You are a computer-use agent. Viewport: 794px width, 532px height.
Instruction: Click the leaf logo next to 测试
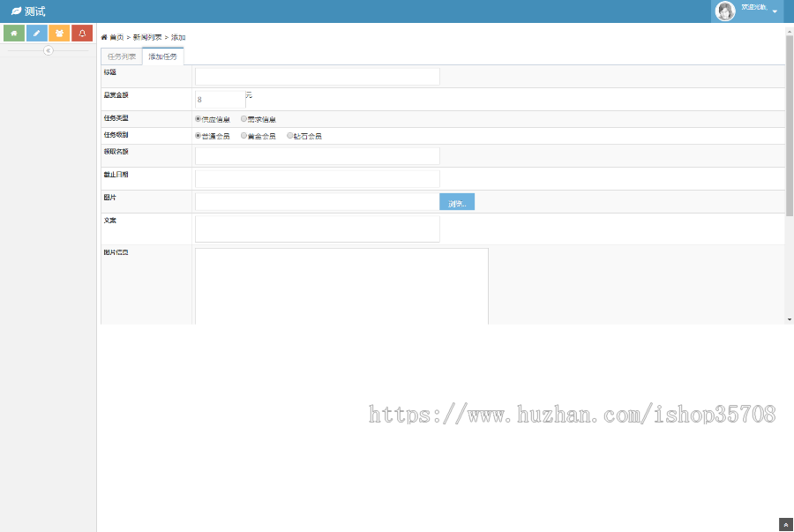[16, 11]
